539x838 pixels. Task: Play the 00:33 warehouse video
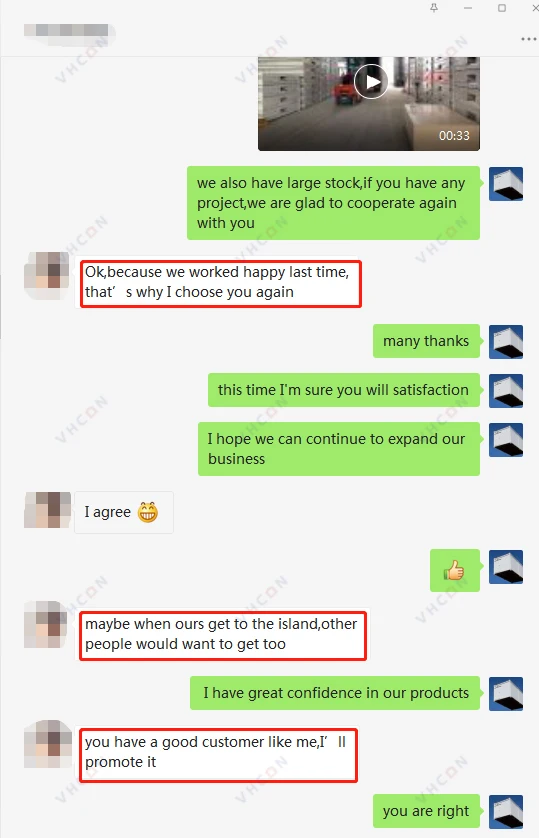click(x=371, y=82)
